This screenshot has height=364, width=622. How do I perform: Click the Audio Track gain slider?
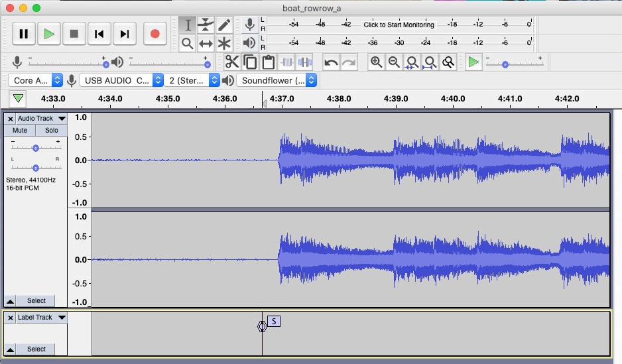point(36,148)
